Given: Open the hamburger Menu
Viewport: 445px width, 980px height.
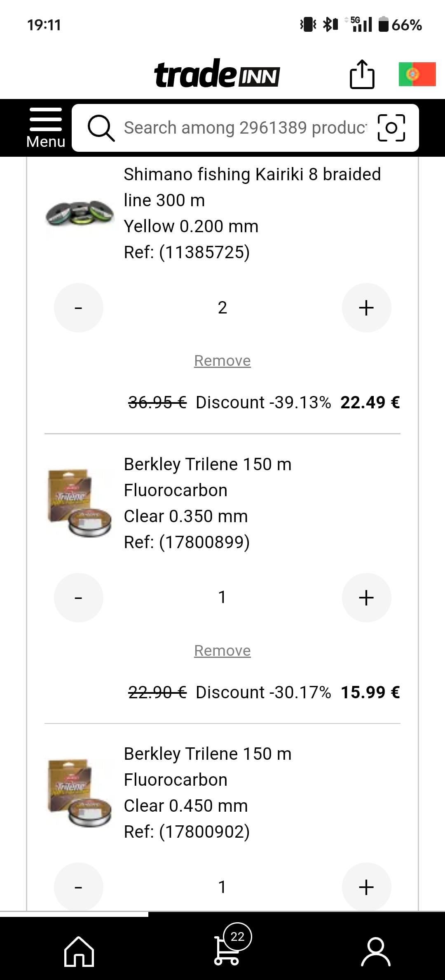Looking at the screenshot, I should click(x=45, y=128).
